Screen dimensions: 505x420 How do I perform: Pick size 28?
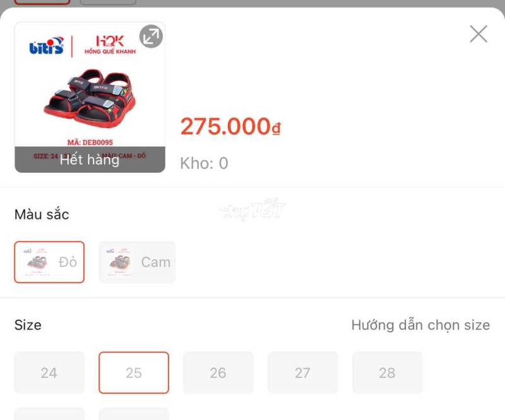[x=387, y=373]
